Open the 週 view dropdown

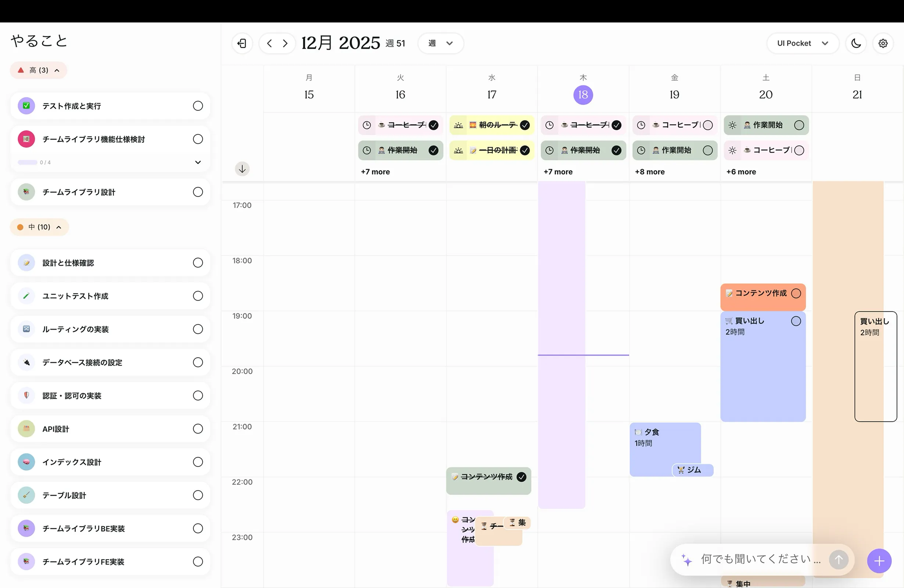[441, 43]
